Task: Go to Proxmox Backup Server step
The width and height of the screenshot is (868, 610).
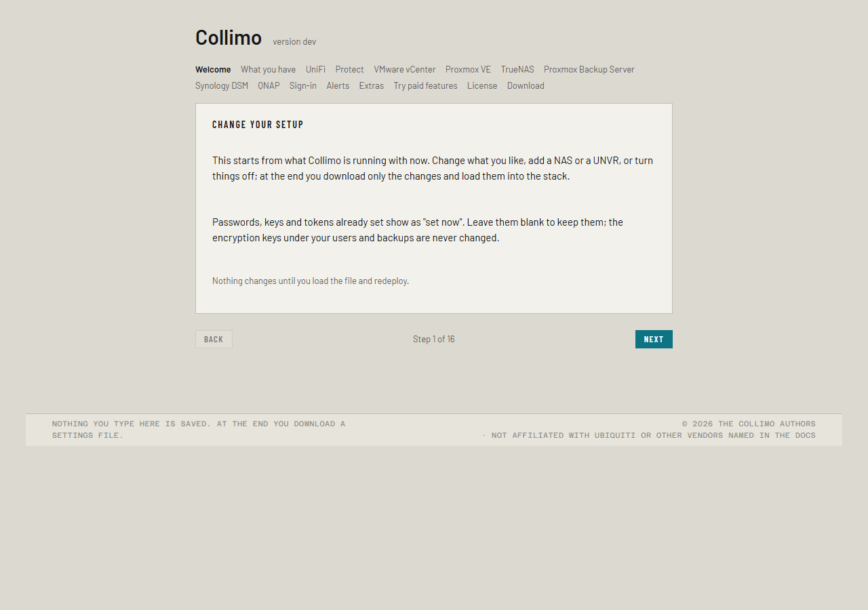Action: click(589, 69)
